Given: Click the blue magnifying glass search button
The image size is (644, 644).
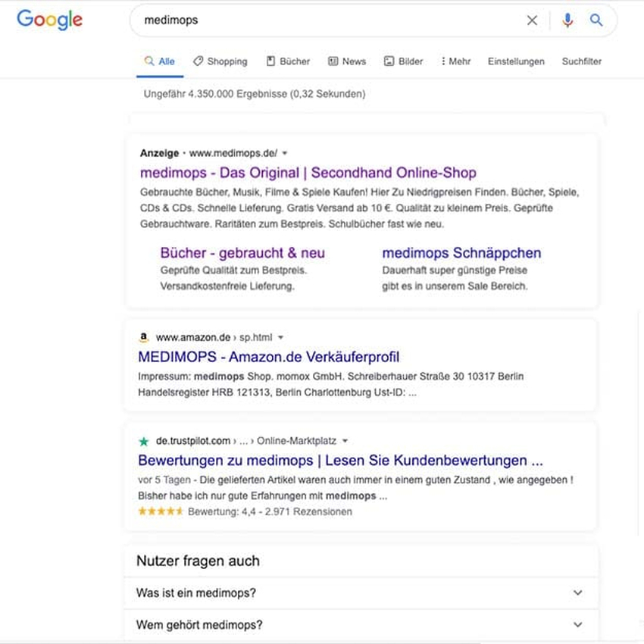Looking at the screenshot, I should point(596,20).
